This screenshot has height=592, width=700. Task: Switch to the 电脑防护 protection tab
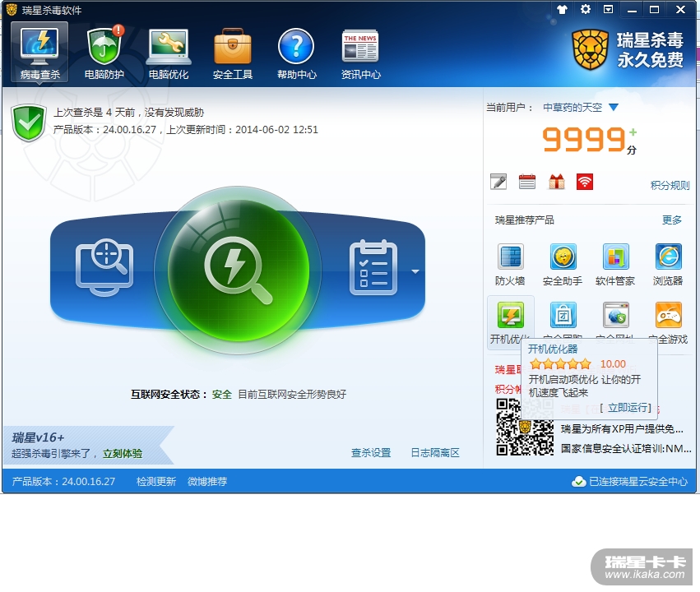pyautogui.click(x=104, y=53)
